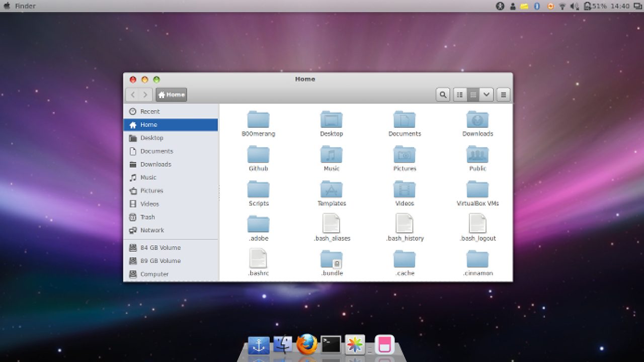Select the Videos folder in file area

(405, 193)
